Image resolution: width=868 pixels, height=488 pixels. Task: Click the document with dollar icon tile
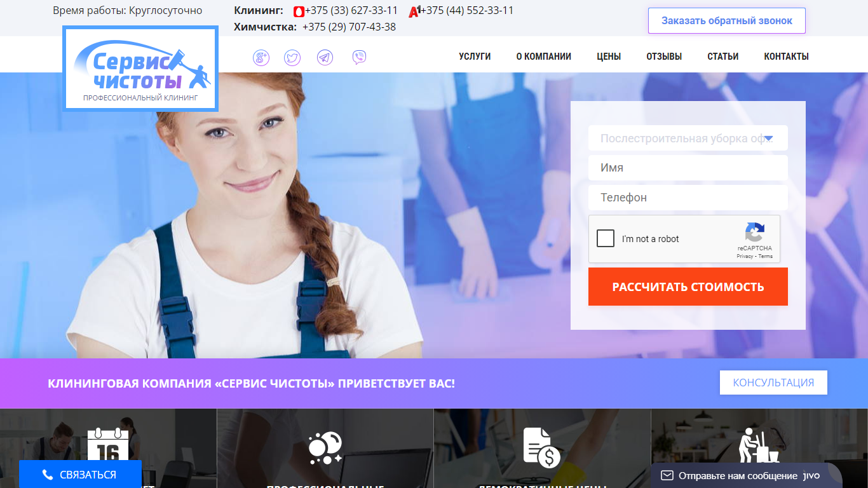pyautogui.click(x=542, y=448)
